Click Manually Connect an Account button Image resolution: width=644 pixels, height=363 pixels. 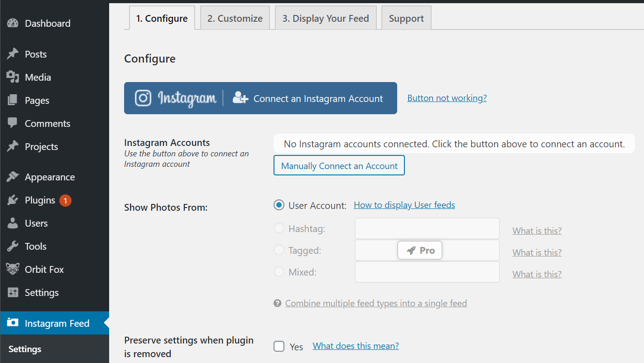pyautogui.click(x=339, y=166)
